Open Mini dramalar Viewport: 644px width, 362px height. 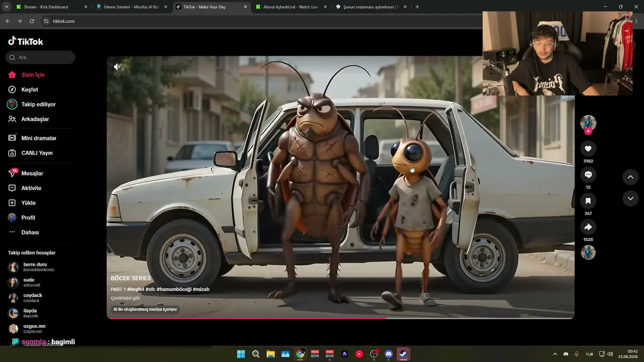tap(40, 138)
